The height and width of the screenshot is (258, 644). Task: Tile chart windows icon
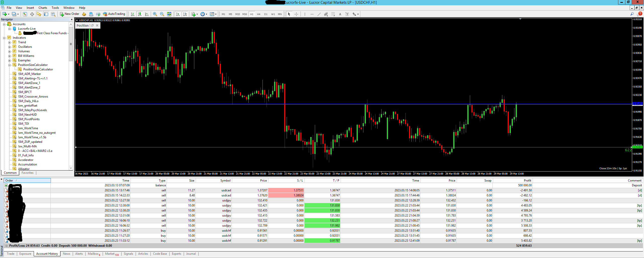[169, 14]
